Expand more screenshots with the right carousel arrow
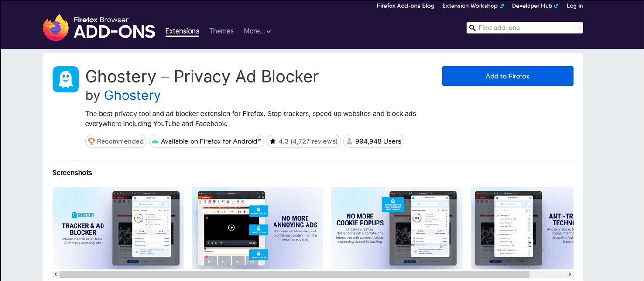 [570, 274]
